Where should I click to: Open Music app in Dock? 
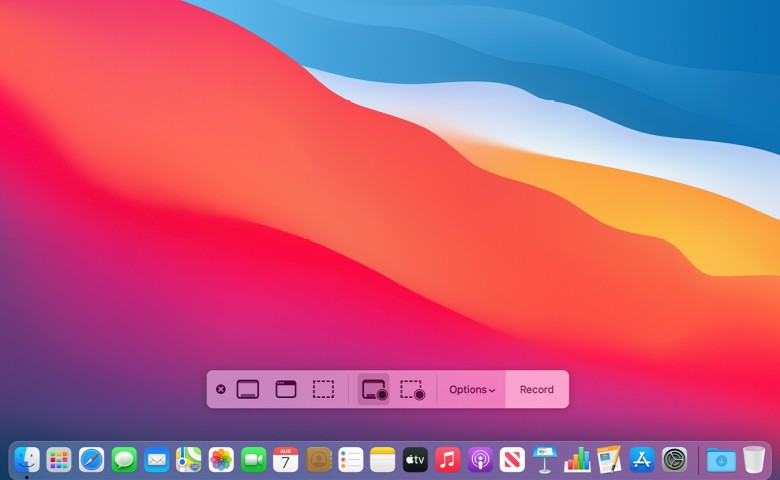[x=448, y=459]
